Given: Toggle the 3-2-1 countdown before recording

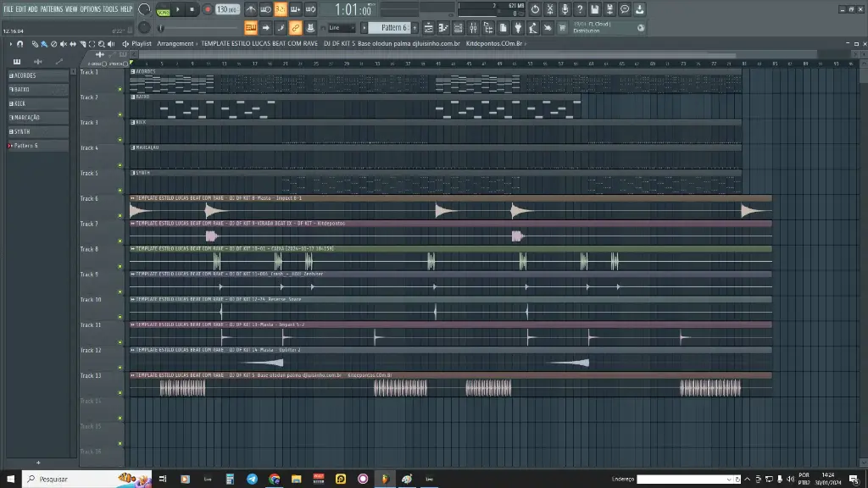Looking at the screenshot, I should (x=281, y=9).
